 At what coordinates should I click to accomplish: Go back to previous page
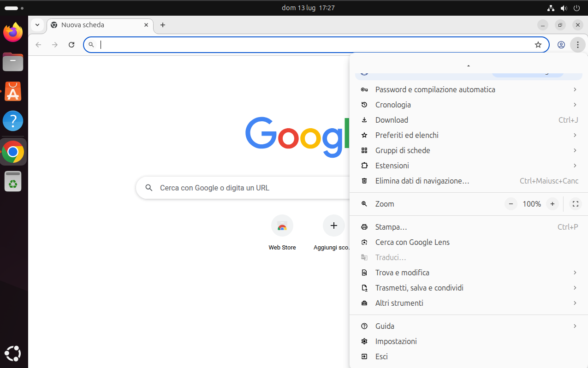(38, 45)
